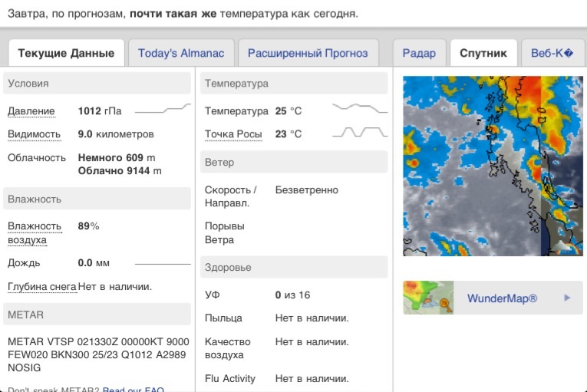The width and height of the screenshot is (587, 392).
Task: Open the Today's Almanac tab
Action: point(181,53)
